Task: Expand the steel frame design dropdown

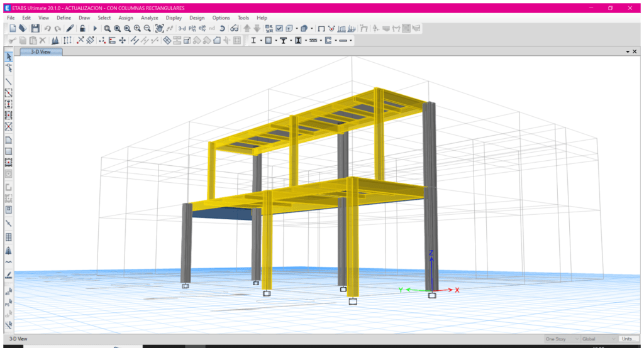Action: click(x=261, y=40)
